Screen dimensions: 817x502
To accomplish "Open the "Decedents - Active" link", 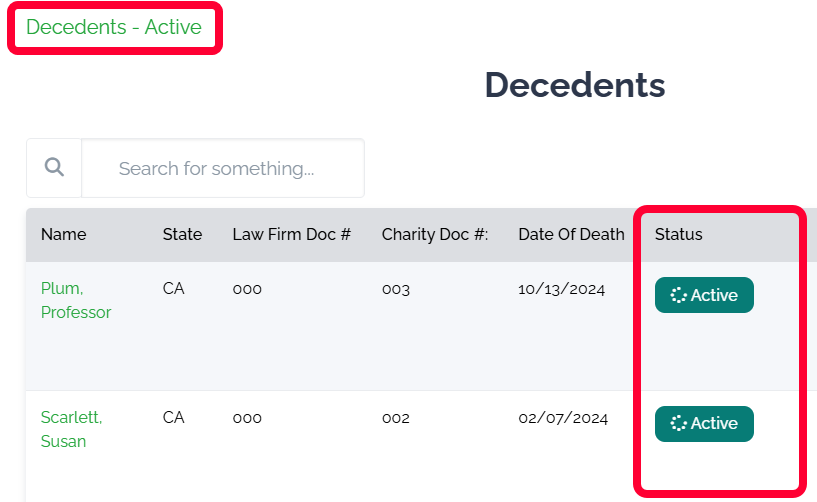I will [114, 27].
